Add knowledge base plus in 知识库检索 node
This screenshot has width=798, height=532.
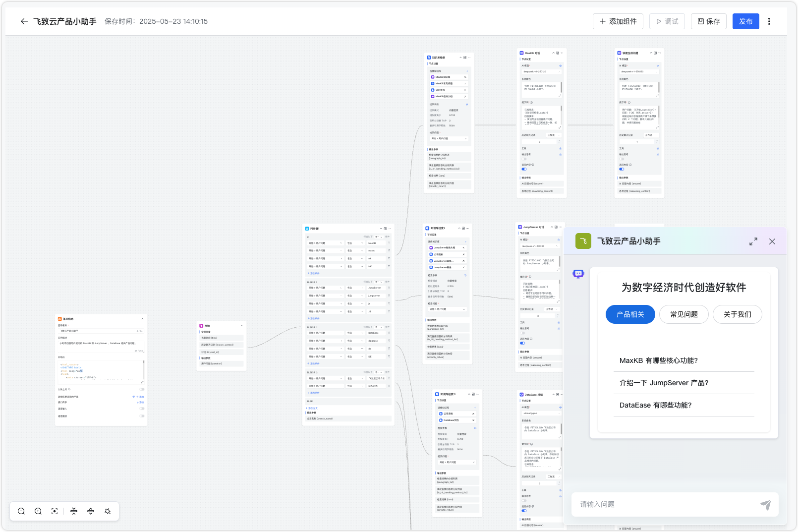467,71
